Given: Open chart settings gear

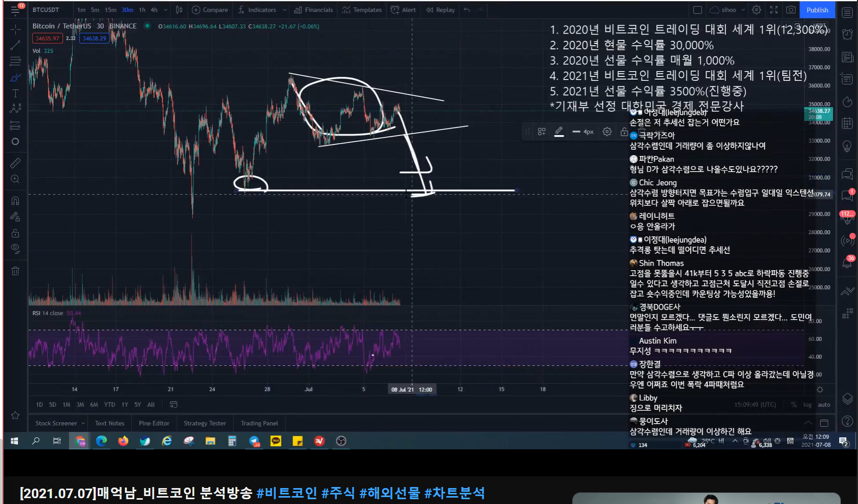Looking at the screenshot, I should click(757, 10).
